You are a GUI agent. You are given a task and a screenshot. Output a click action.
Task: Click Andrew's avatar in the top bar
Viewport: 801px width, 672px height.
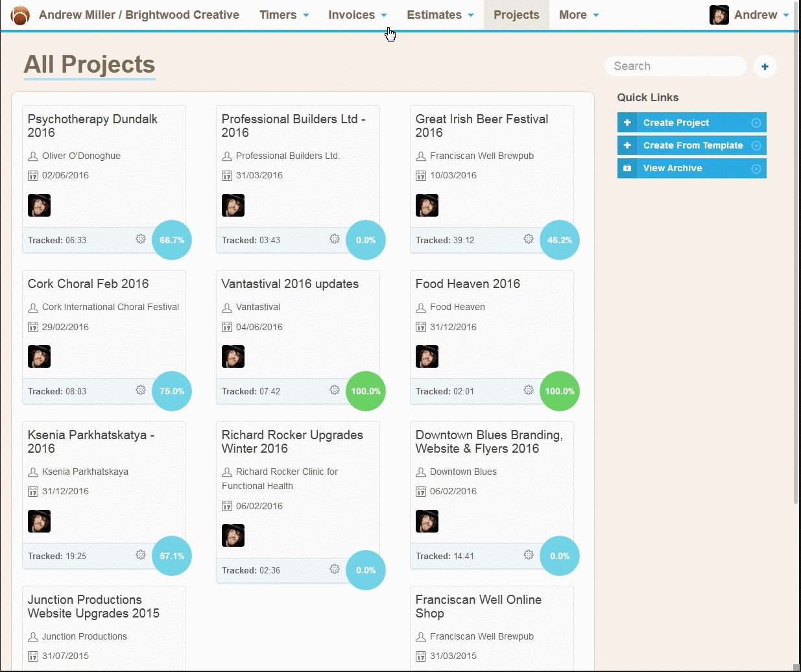719,15
